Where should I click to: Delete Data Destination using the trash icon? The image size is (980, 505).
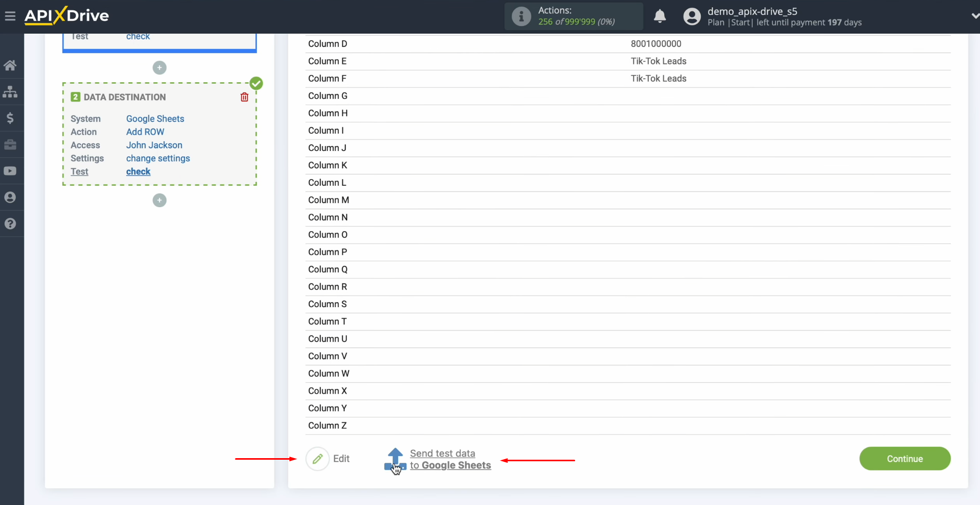(244, 97)
